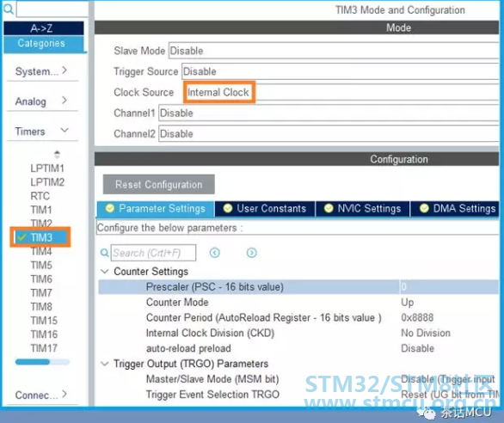Click the search magnifier icon in sidebar

point(8,9)
